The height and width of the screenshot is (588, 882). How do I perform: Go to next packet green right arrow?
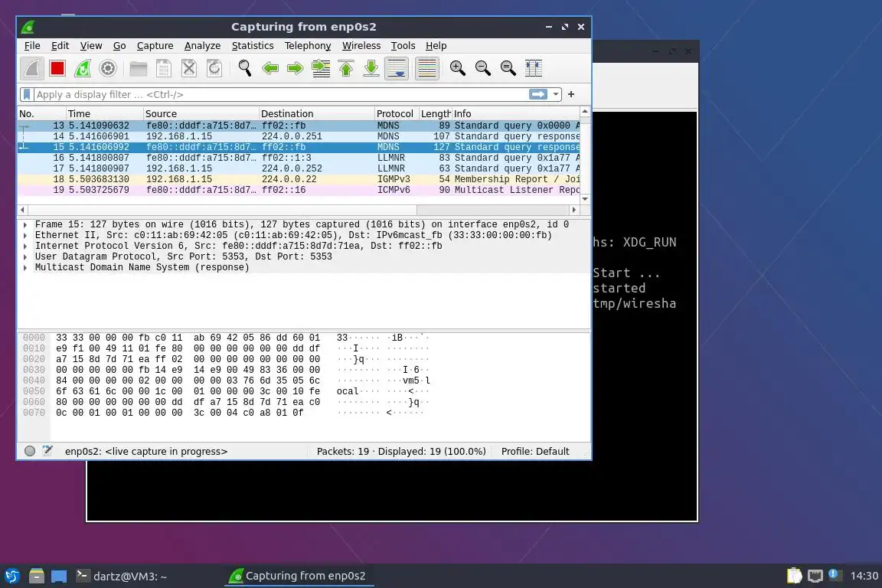click(x=296, y=69)
